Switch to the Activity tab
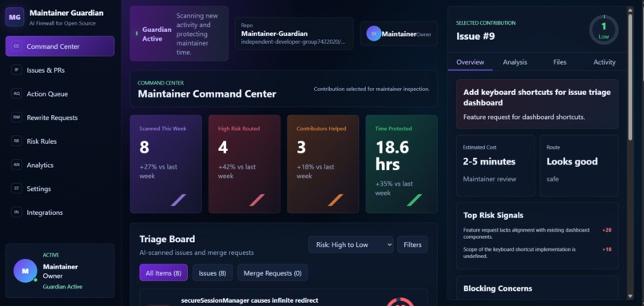Viewport: 644px width, 306px height. point(604,62)
